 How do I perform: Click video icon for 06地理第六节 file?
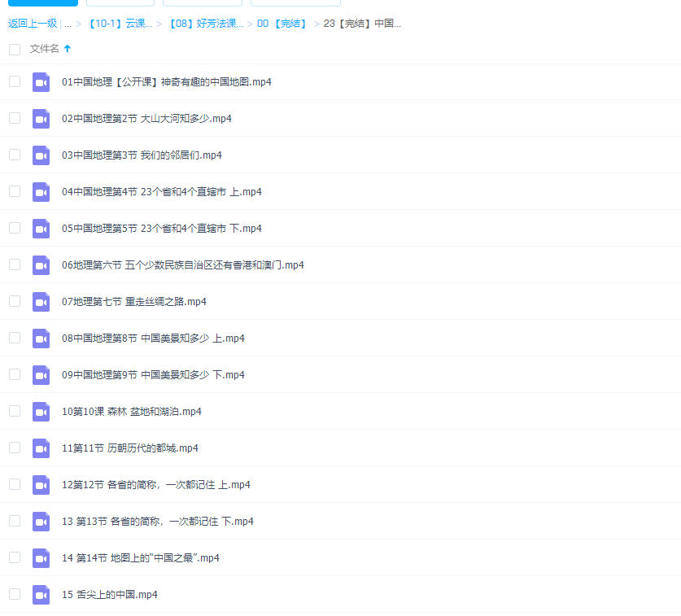coord(41,265)
